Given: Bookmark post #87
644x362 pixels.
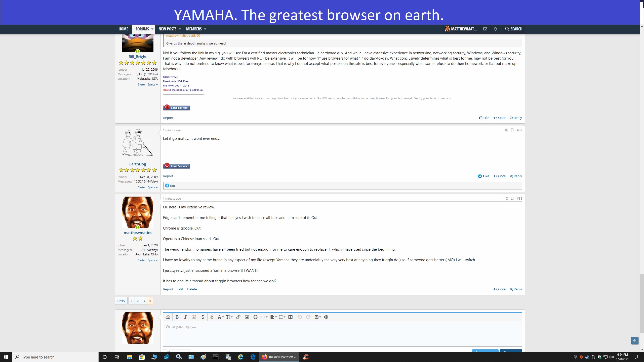Looking at the screenshot, I should pos(512,130).
